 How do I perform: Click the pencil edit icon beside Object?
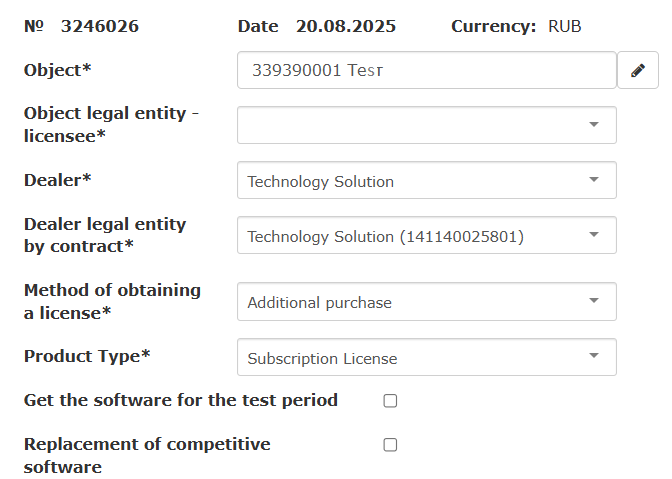[x=638, y=70]
